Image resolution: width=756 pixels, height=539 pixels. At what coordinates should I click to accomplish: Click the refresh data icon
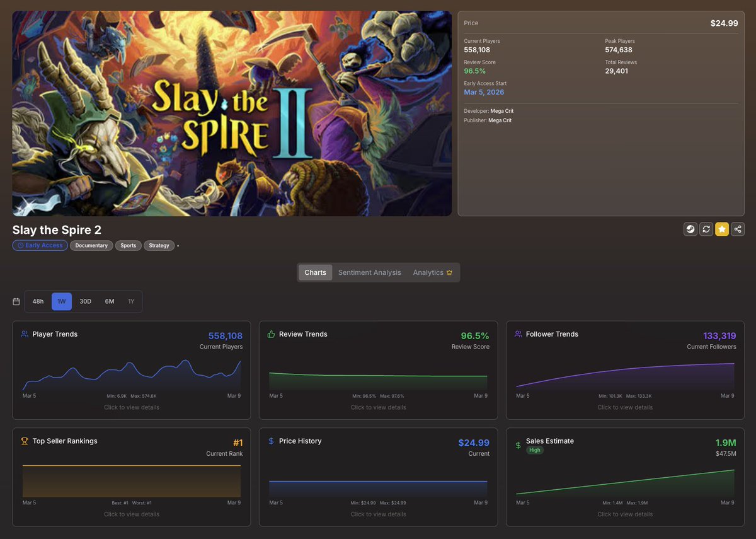click(x=706, y=229)
